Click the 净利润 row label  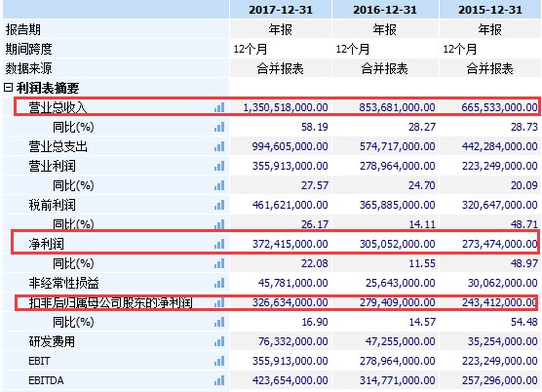click(47, 244)
